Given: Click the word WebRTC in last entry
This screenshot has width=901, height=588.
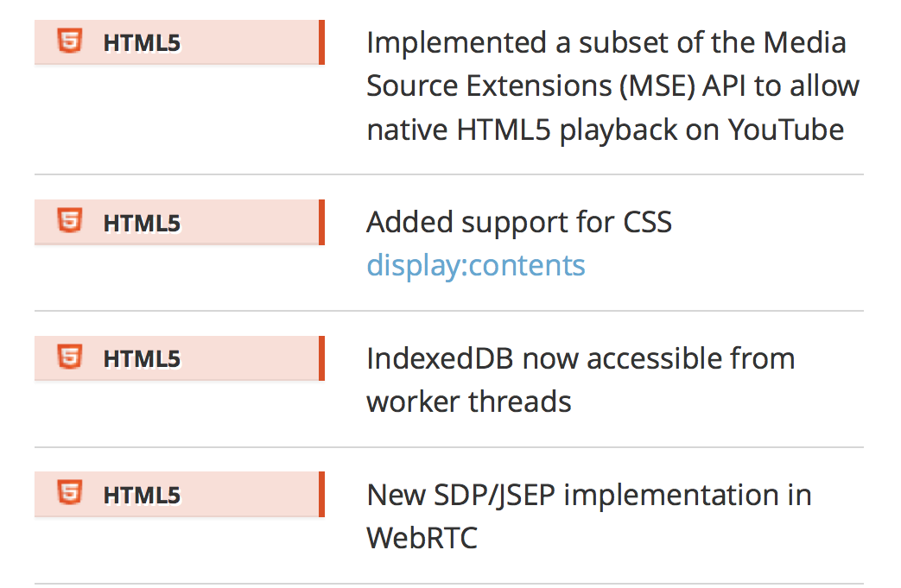Looking at the screenshot, I should click(422, 538).
